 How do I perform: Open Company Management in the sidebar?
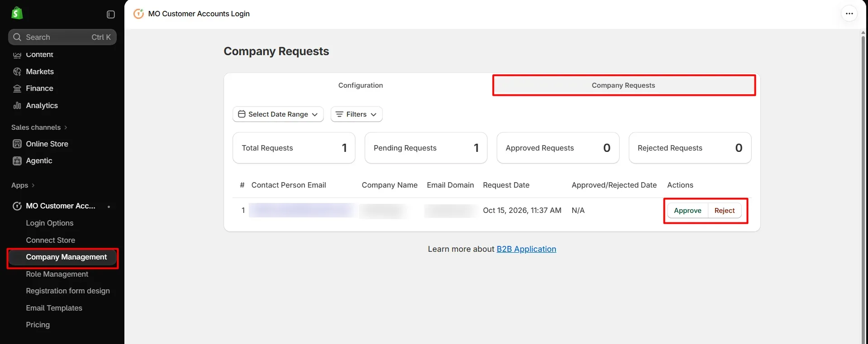(62, 257)
